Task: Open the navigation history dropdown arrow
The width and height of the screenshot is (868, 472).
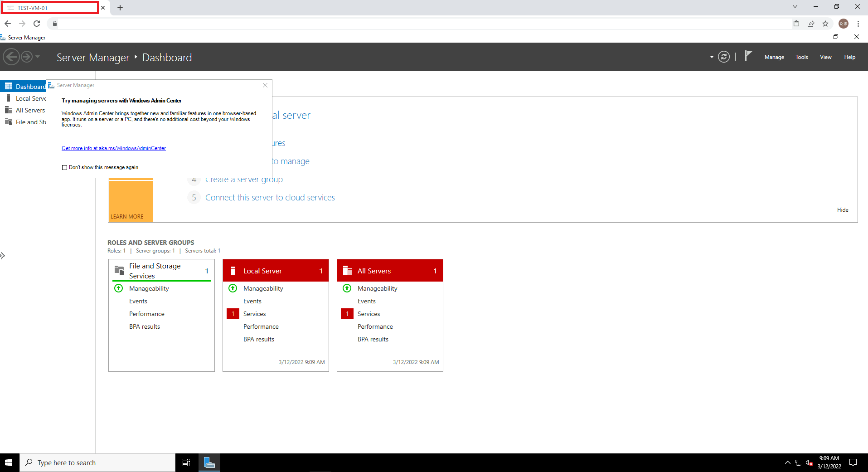Action: click(x=38, y=57)
